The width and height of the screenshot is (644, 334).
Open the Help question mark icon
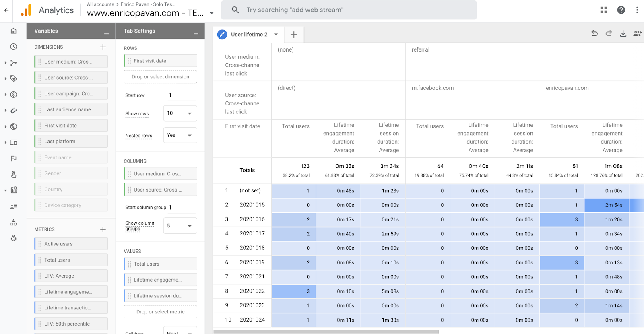click(x=621, y=10)
